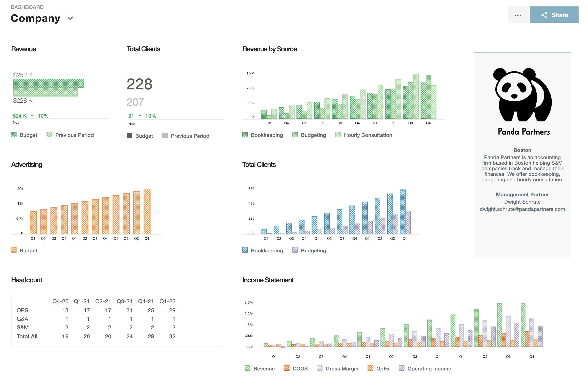
Task: Toggle Previous Period legend under Revenue
Action: coord(70,135)
